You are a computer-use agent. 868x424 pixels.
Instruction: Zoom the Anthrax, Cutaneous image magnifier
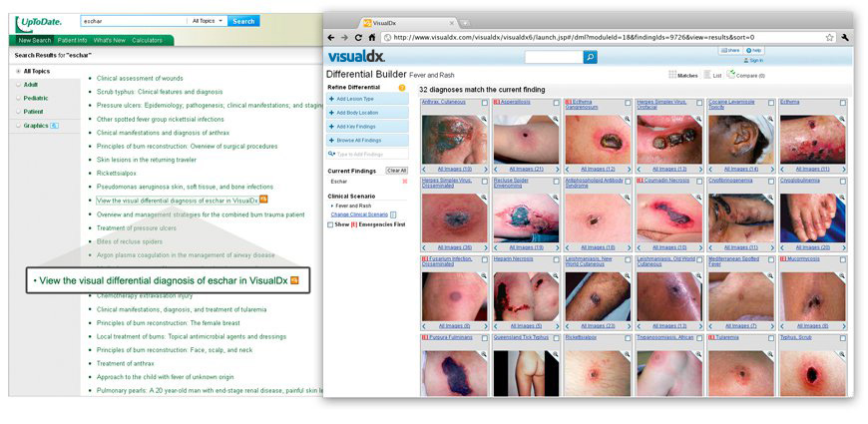pyautogui.click(x=485, y=119)
